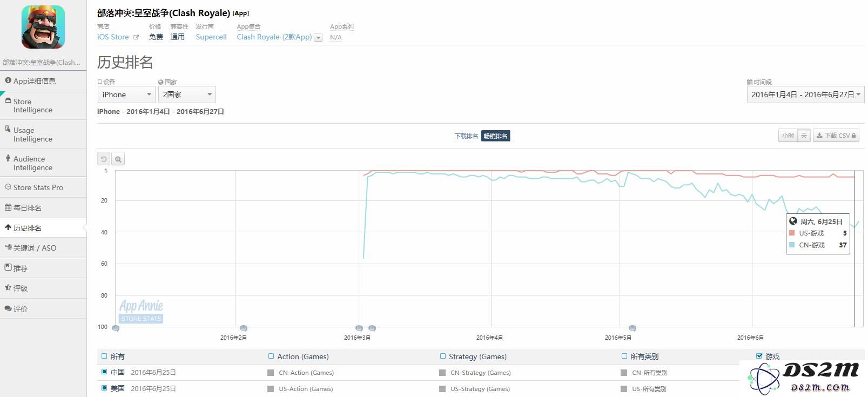Open 关键词 / ASO in the sidebar

click(x=43, y=247)
